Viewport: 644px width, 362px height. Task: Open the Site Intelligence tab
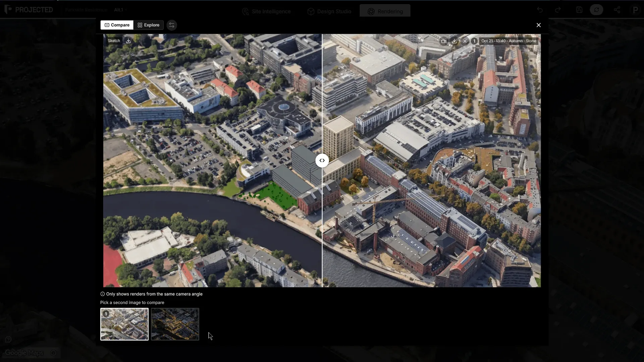(266, 11)
